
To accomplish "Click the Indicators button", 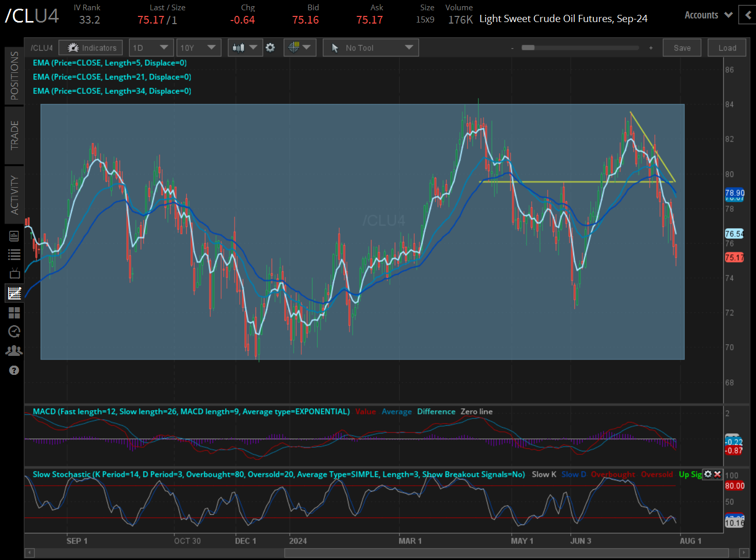I will click(90, 47).
